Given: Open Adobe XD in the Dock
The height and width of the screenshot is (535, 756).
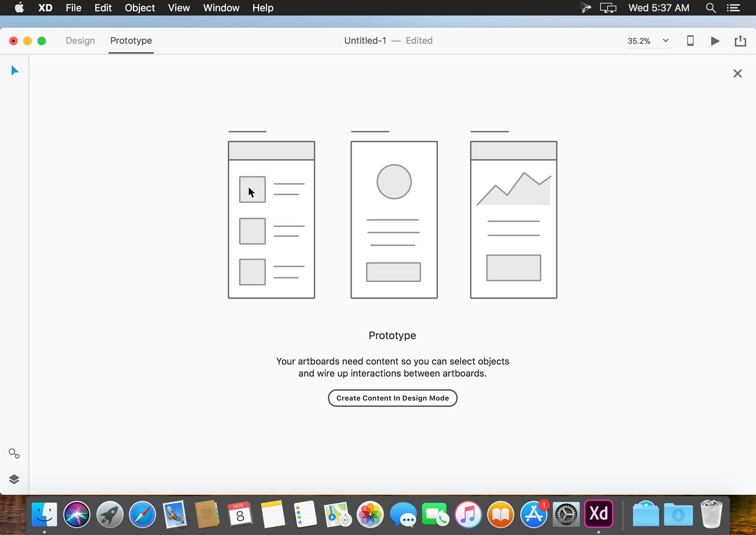Looking at the screenshot, I should tap(598, 514).
